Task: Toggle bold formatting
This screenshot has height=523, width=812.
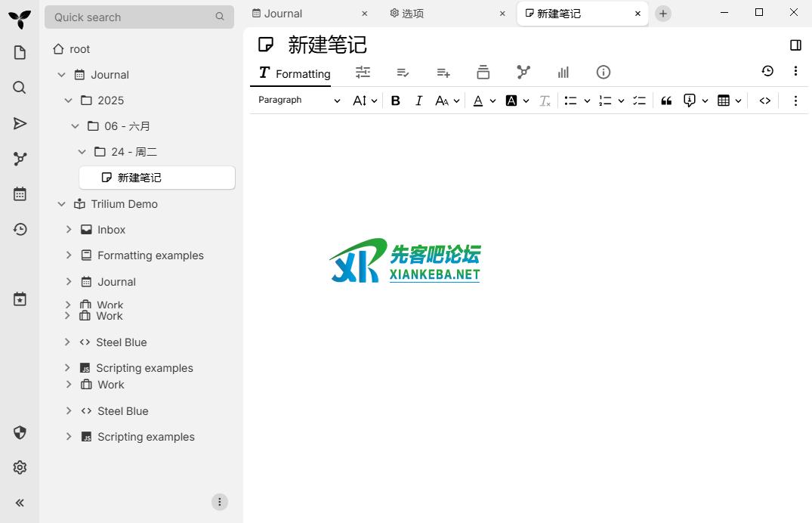Action: click(x=395, y=101)
